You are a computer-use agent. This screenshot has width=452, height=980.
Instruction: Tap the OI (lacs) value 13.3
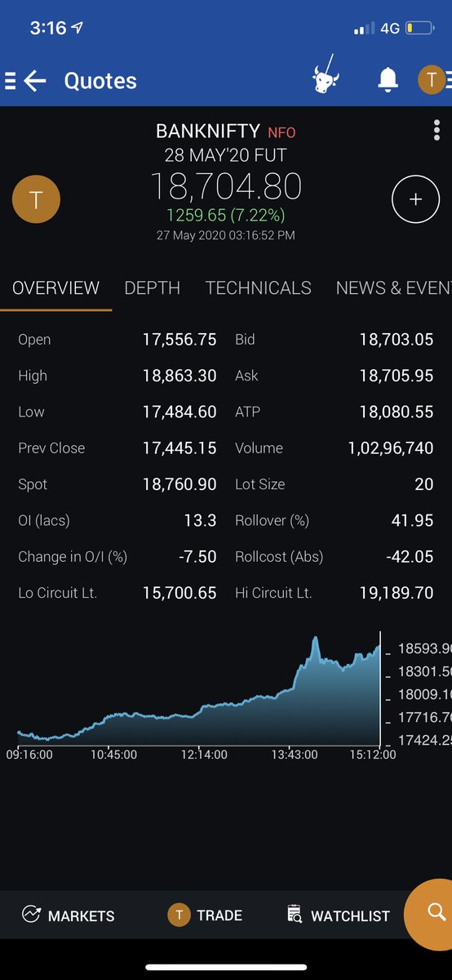click(x=200, y=520)
